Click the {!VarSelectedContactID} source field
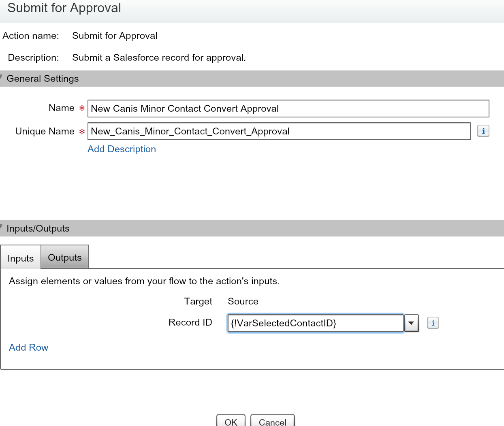 click(x=315, y=323)
